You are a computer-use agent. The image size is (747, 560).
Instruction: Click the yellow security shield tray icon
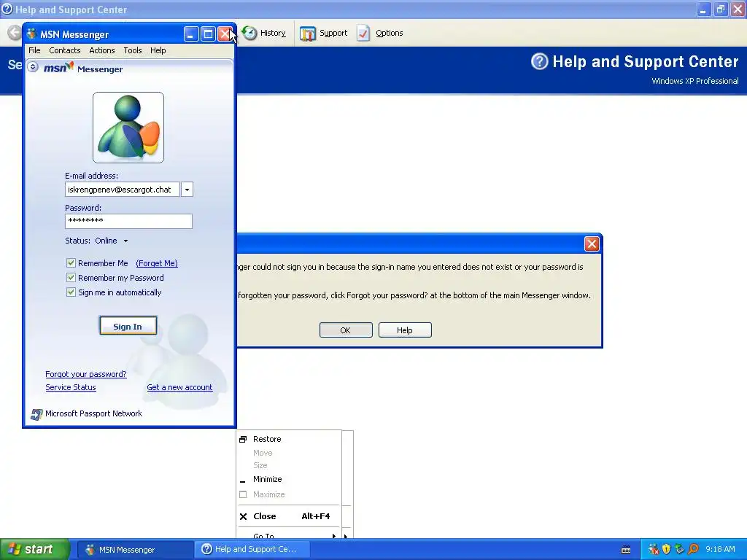[x=667, y=550]
